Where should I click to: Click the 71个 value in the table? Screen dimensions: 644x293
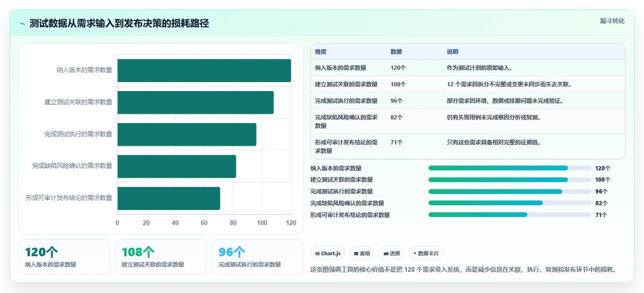(397, 142)
